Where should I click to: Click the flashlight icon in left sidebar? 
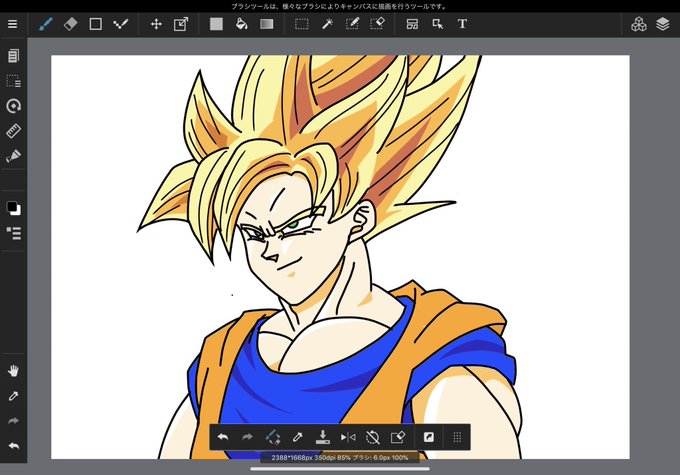pyautogui.click(x=13, y=156)
